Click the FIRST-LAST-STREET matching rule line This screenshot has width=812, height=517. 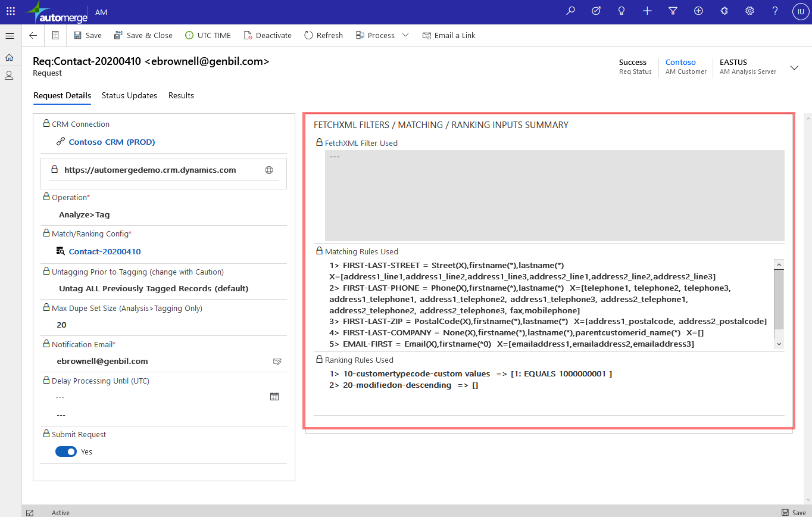(446, 265)
